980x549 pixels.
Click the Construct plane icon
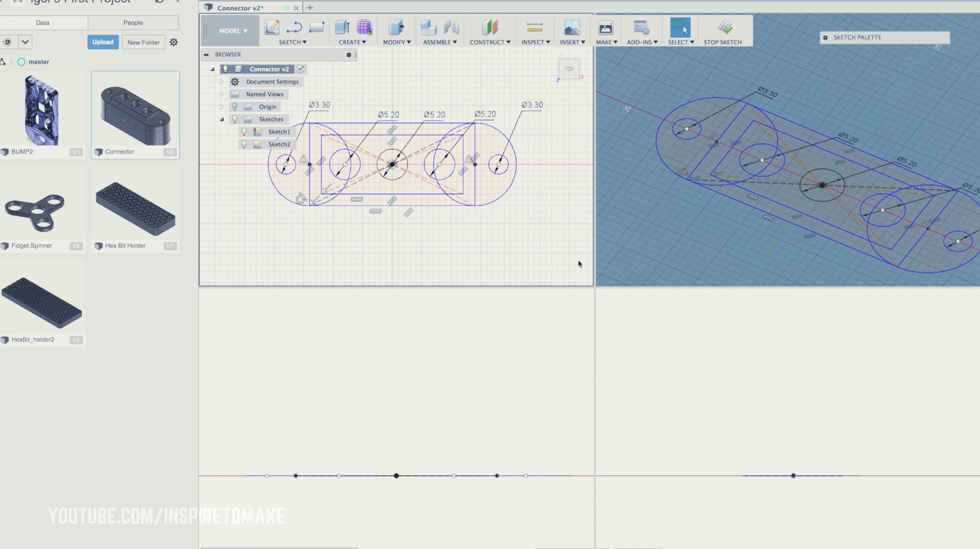[490, 27]
